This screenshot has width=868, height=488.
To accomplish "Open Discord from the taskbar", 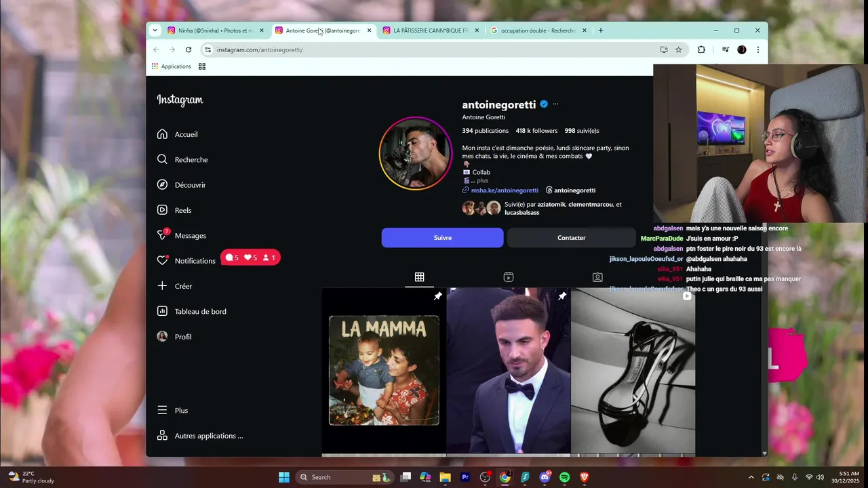I will click(545, 477).
